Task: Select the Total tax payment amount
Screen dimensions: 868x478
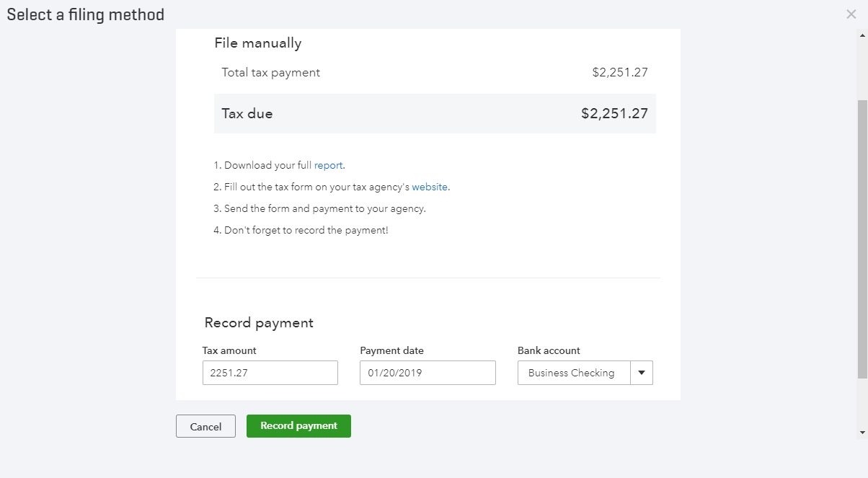Action: (619, 72)
